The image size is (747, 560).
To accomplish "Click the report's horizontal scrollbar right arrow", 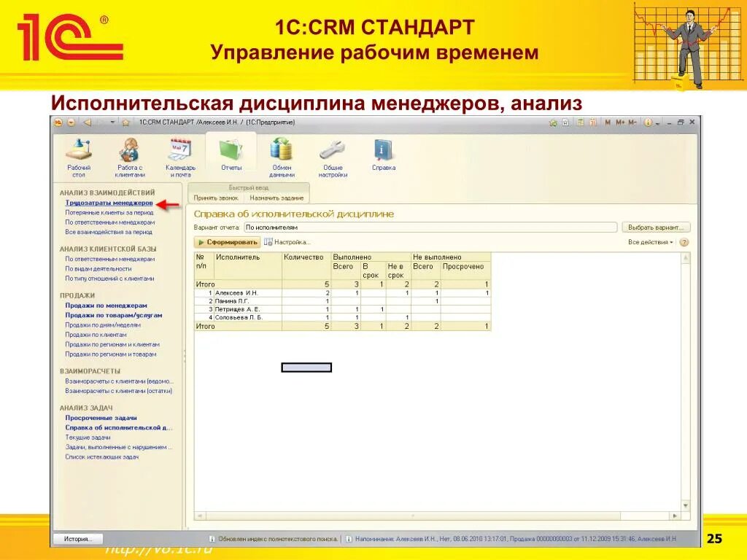I will click(x=675, y=516).
